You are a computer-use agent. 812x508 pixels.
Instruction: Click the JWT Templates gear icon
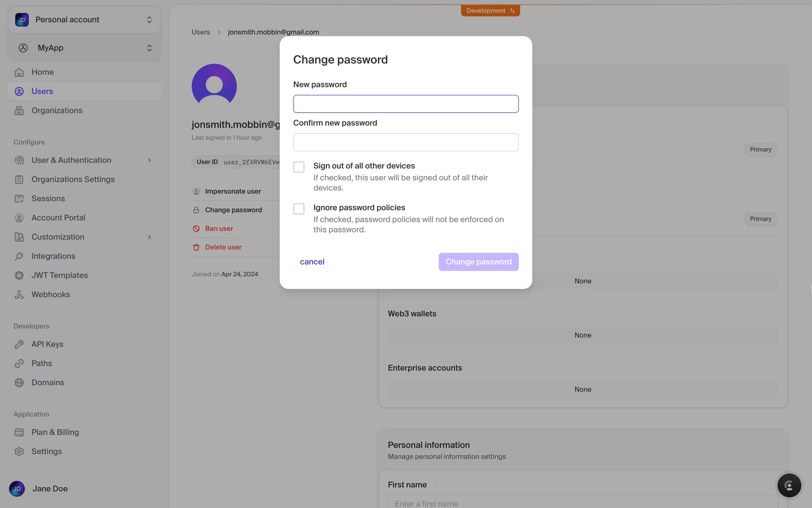click(19, 276)
